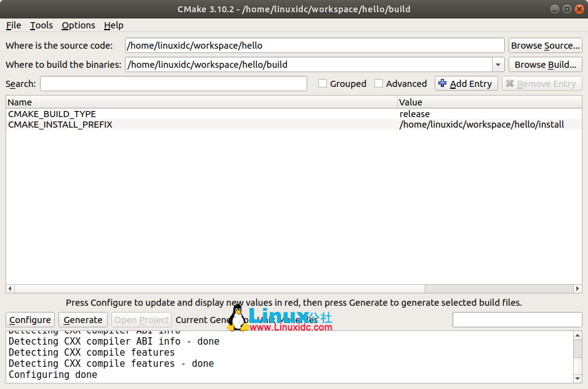Click 'Detecting CXX compile features - done' line
Image resolution: width=588 pixels, height=389 pixels.
111,364
